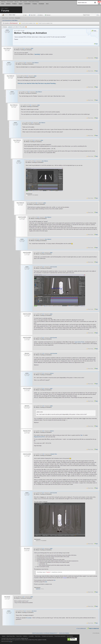The image size is (101, 644).
Task: Open the Support menu in navigation bar
Action: [x=21, y=4]
